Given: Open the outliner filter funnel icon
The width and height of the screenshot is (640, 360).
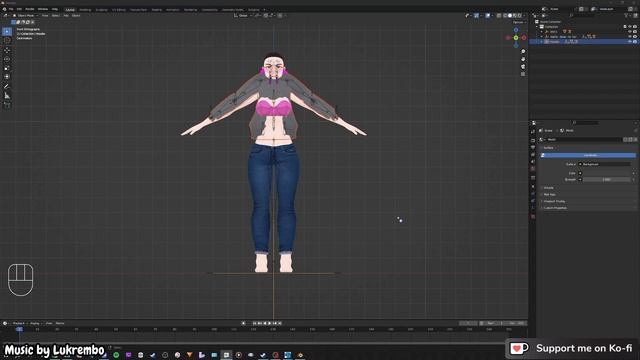Looking at the screenshot, I should [627, 16].
